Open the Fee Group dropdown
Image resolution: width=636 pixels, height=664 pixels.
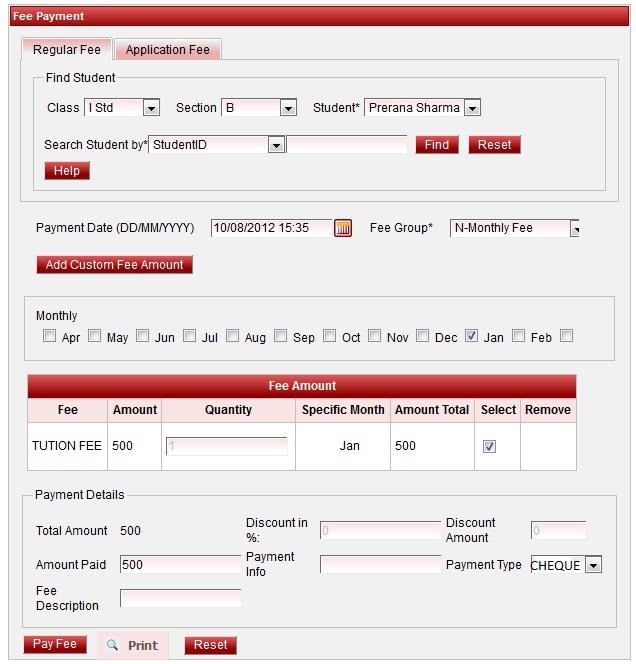pyautogui.click(x=575, y=229)
